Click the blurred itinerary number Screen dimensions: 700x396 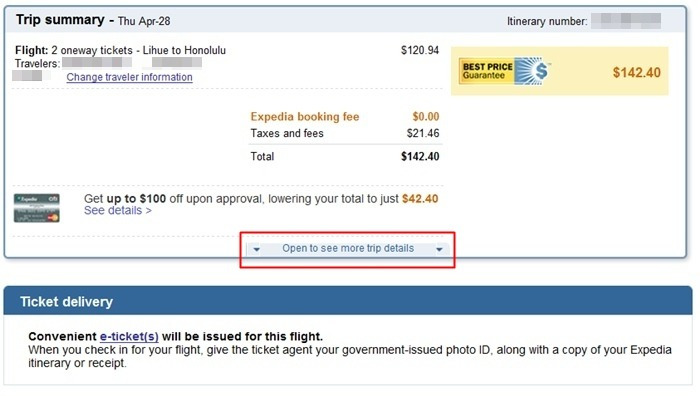tap(626, 21)
